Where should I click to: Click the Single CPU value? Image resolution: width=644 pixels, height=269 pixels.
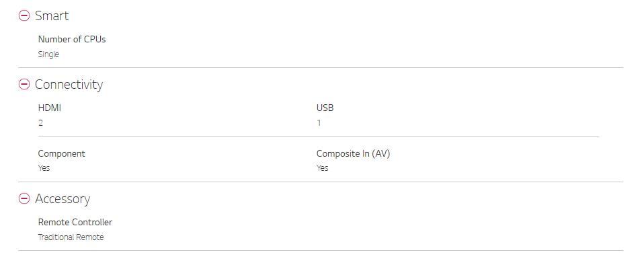click(48, 54)
